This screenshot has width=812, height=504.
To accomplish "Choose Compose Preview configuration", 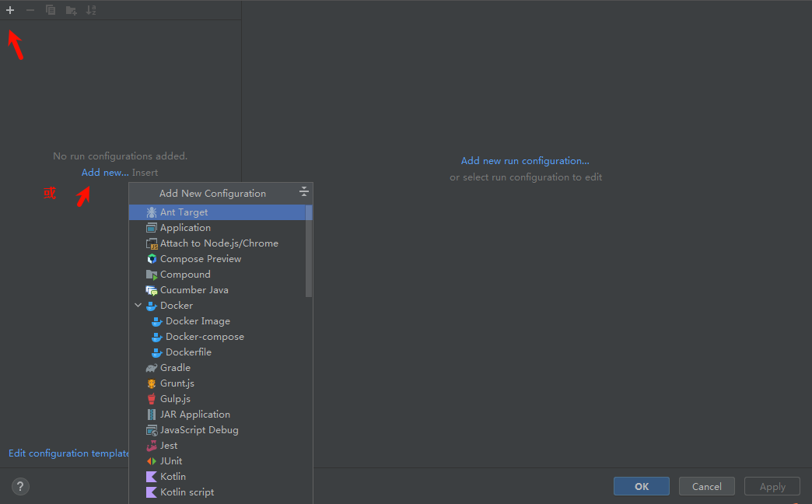I will [x=218, y=259].
